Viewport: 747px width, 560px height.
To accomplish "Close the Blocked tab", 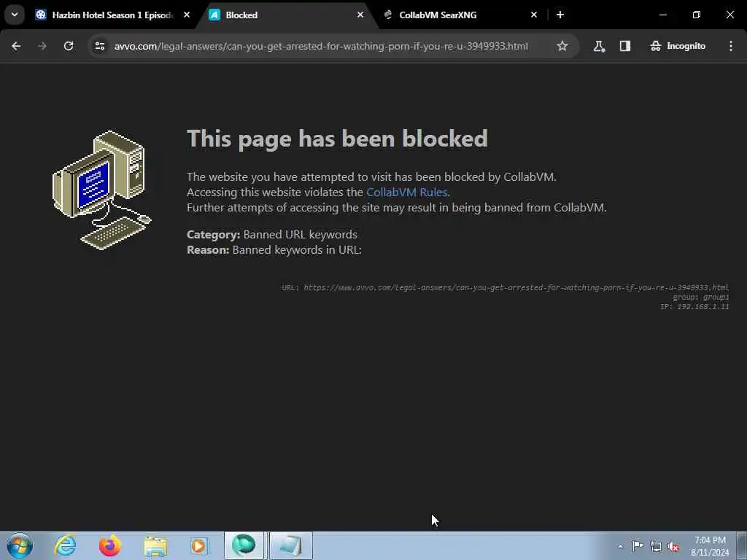I will click(x=360, y=15).
